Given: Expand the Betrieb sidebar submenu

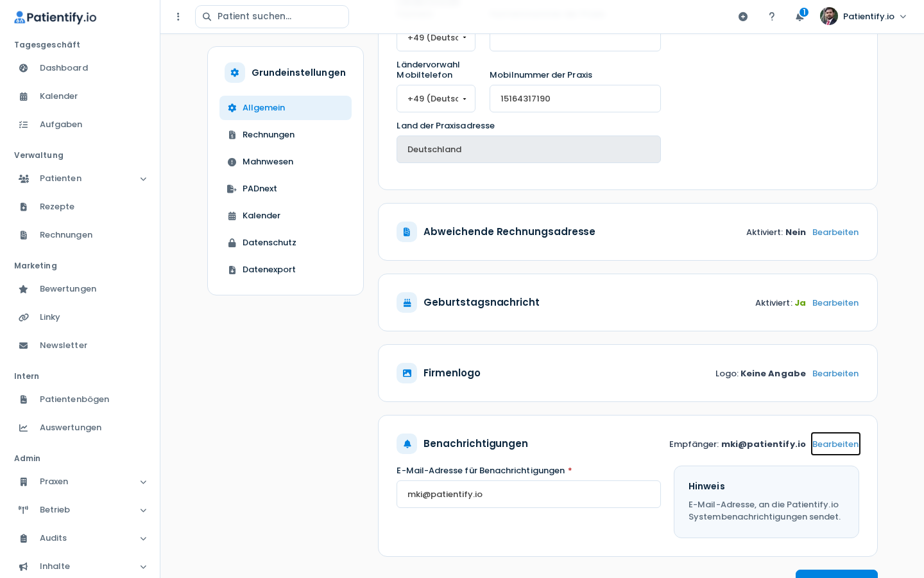Looking at the screenshot, I should 143,510.
